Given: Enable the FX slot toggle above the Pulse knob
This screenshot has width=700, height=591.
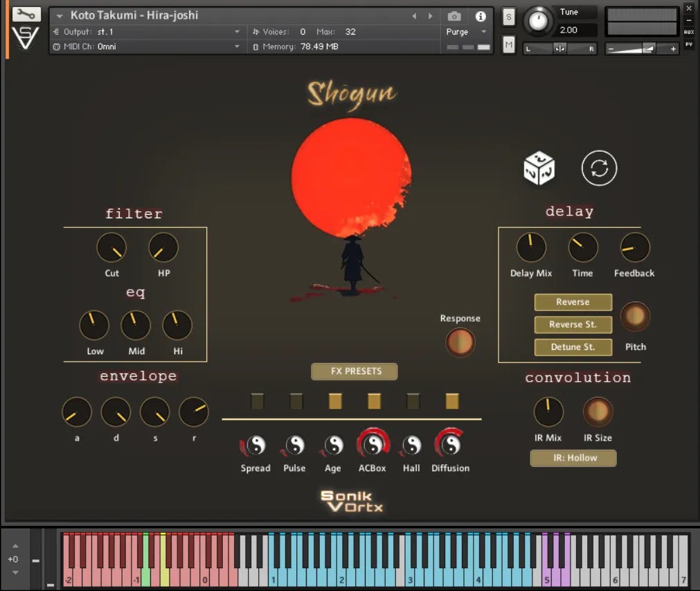Looking at the screenshot, I should 296,400.
